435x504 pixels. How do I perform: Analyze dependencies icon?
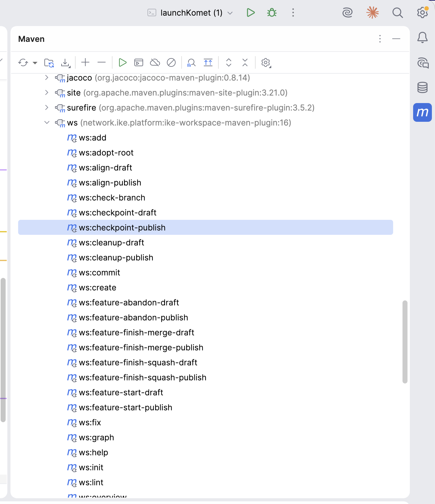click(x=191, y=63)
